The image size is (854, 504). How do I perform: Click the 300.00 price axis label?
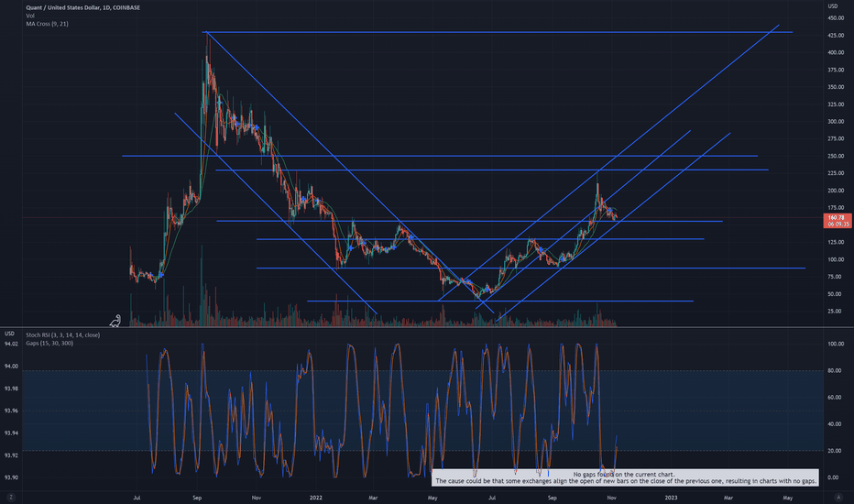tap(836, 122)
